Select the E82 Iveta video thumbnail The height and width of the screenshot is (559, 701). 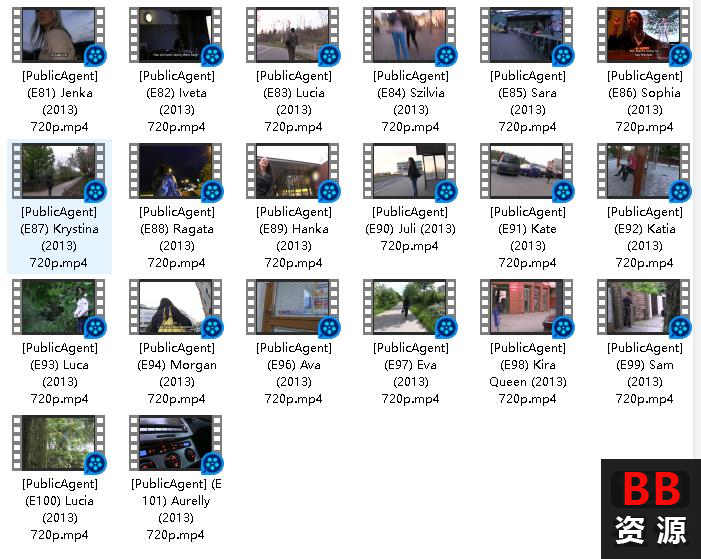click(x=176, y=35)
